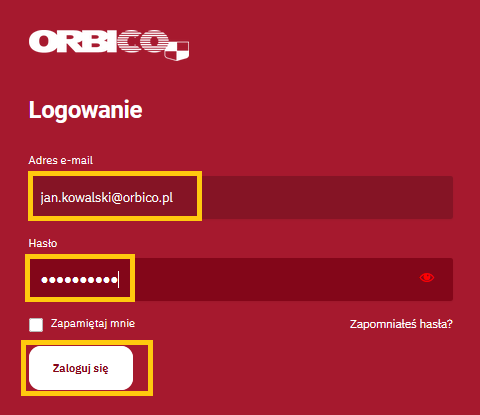Focus the Adres e-mail input field
Screen dimensions: 480x415
[x=241, y=197]
